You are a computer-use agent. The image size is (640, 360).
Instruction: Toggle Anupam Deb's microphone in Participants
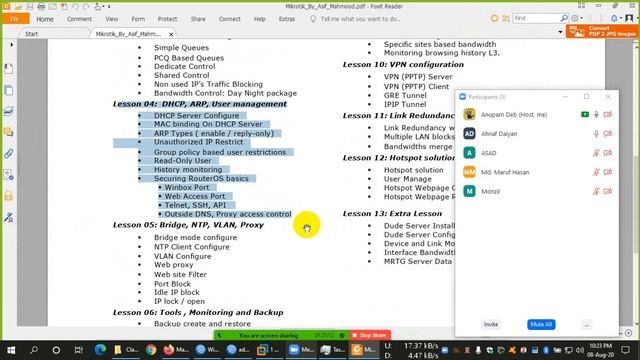(596, 115)
